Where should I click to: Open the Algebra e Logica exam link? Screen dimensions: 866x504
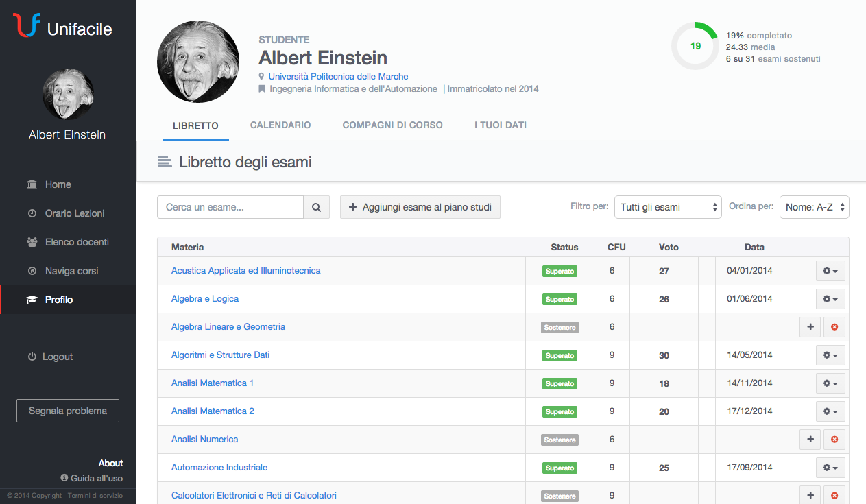click(205, 299)
